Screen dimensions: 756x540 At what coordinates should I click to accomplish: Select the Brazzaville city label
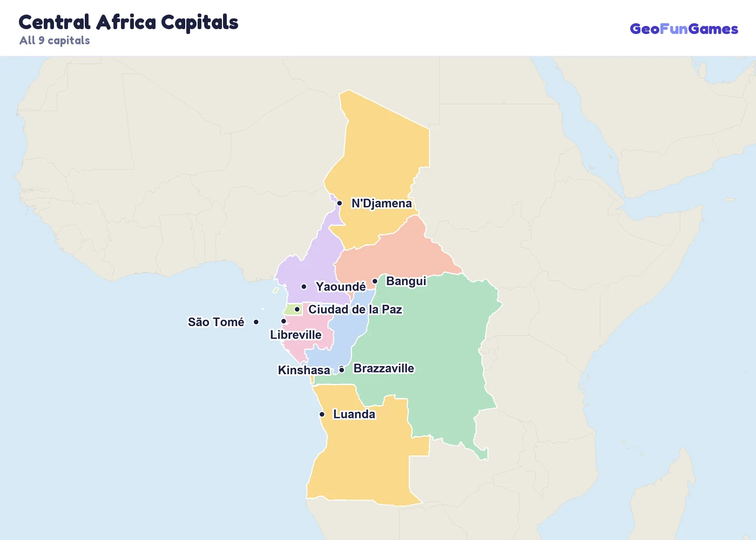point(384,368)
